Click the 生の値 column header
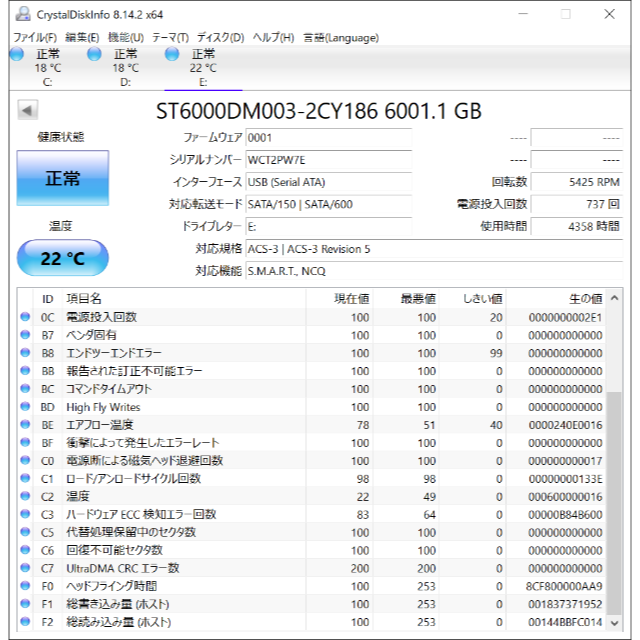The height and width of the screenshot is (640, 640). pyautogui.click(x=556, y=299)
